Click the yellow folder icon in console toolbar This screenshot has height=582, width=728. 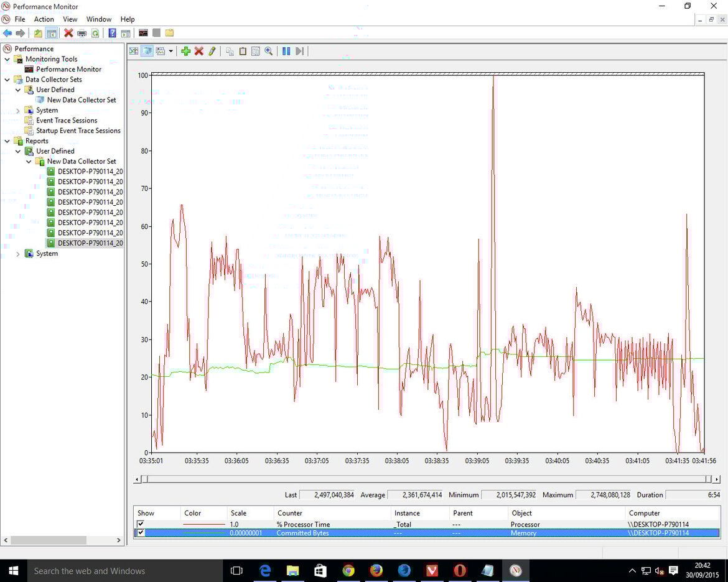pyautogui.click(x=169, y=33)
